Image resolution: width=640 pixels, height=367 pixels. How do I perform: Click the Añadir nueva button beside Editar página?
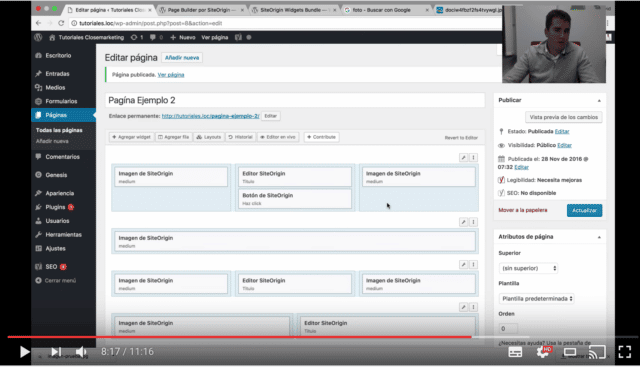[x=182, y=58]
